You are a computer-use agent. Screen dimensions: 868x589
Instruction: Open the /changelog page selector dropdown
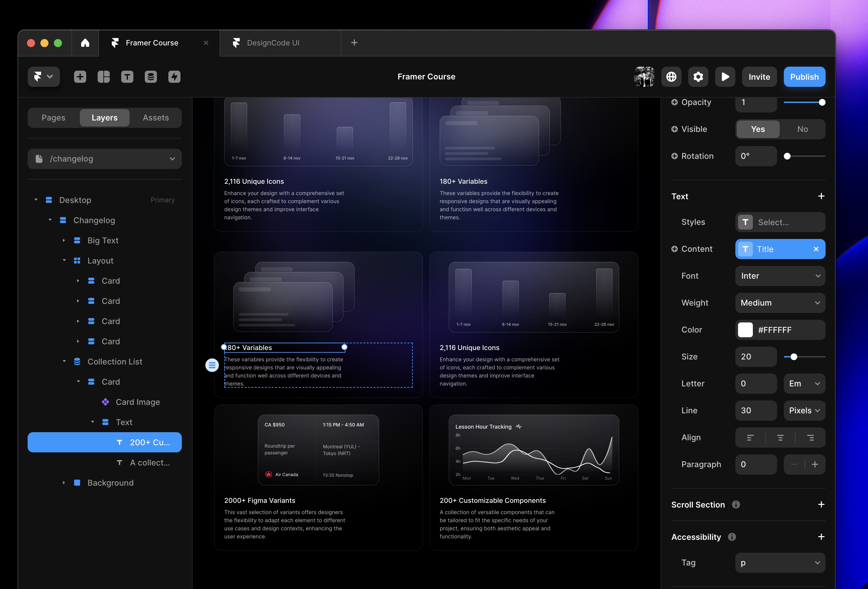click(x=105, y=159)
